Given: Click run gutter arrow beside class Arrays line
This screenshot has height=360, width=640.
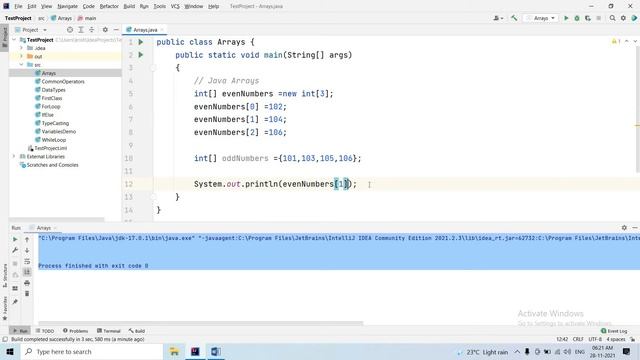Looking at the screenshot, I should [141, 42].
